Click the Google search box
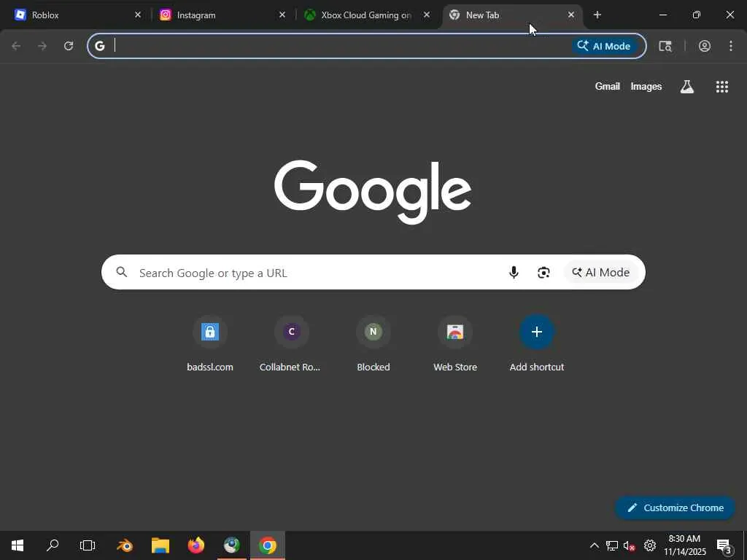The width and height of the screenshot is (747, 560). pyautogui.click(x=373, y=272)
